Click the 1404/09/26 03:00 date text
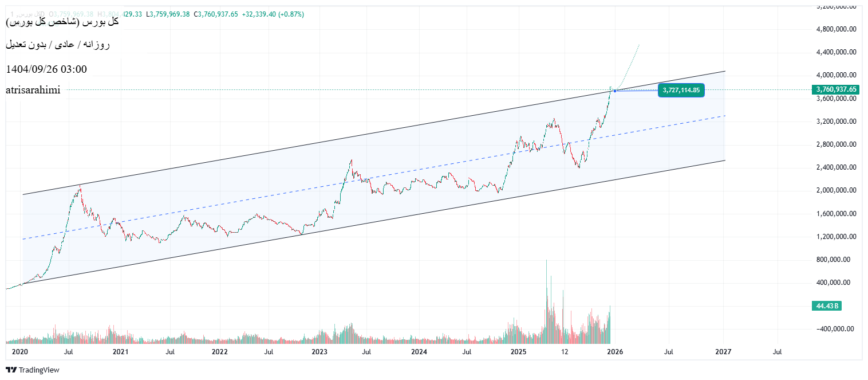Image resolution: width=868 pixels, height=380 pixels. point(46,69)
